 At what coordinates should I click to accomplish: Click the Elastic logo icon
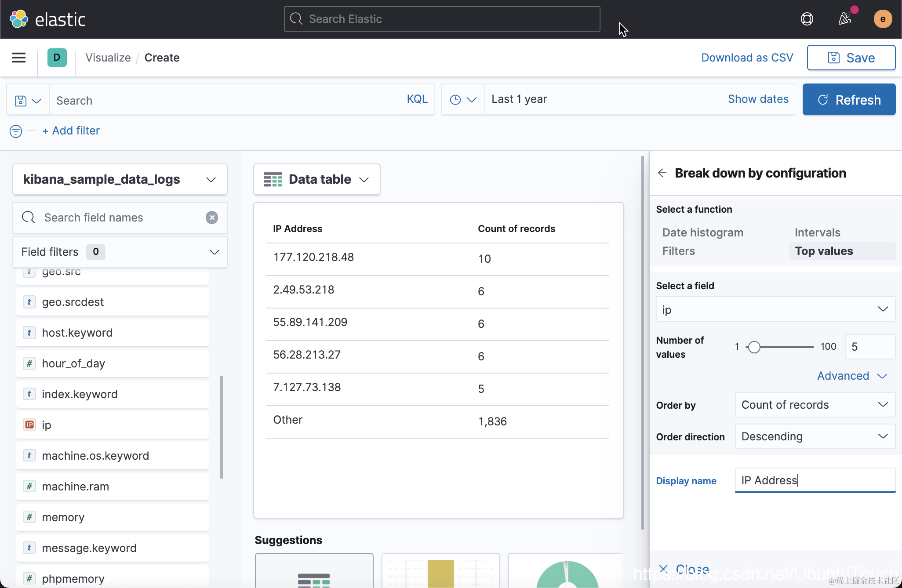pyautogui.click(x=19, y=19)
